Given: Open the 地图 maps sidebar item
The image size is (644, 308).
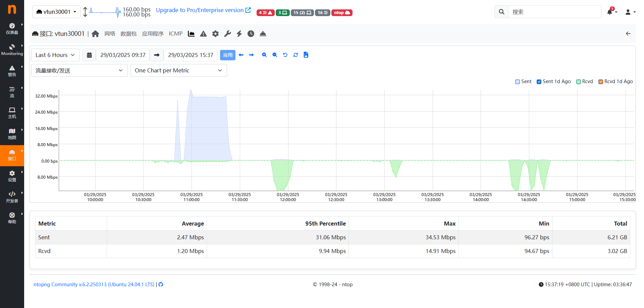Looking at the screenshot, I should coord(12,134).
